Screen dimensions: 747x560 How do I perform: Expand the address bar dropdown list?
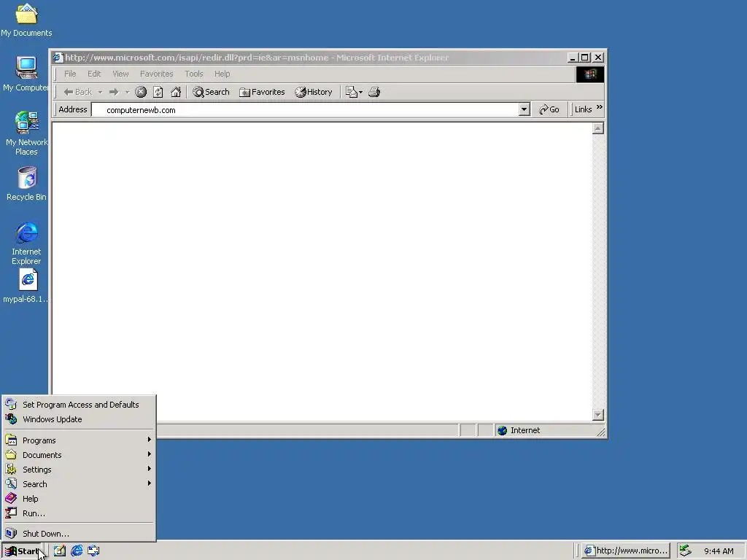tap(524, 109)
